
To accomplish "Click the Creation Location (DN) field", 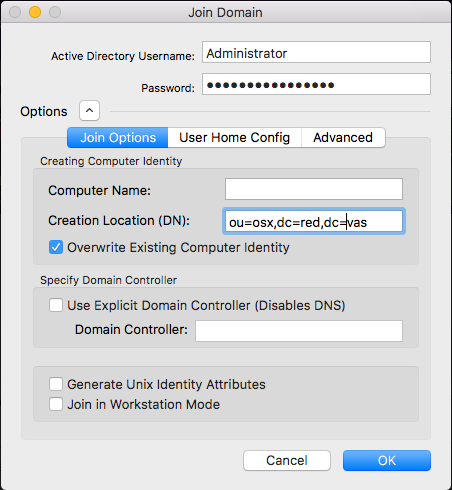I will click(314, 221).
